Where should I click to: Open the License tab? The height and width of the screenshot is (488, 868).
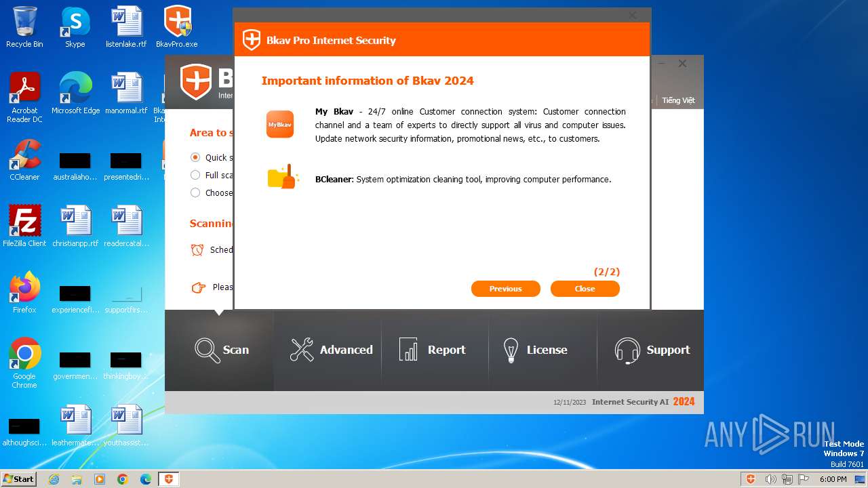(x=542, y=350)
